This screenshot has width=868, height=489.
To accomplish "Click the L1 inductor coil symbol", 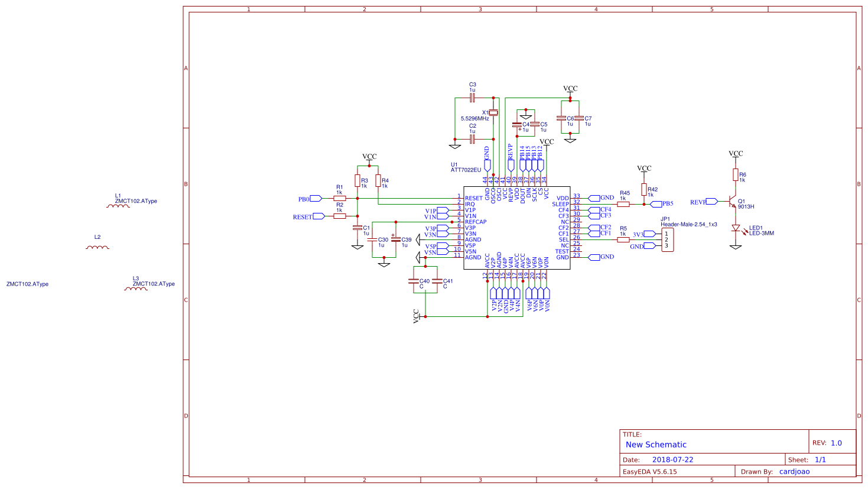I will tap(118, 206).
